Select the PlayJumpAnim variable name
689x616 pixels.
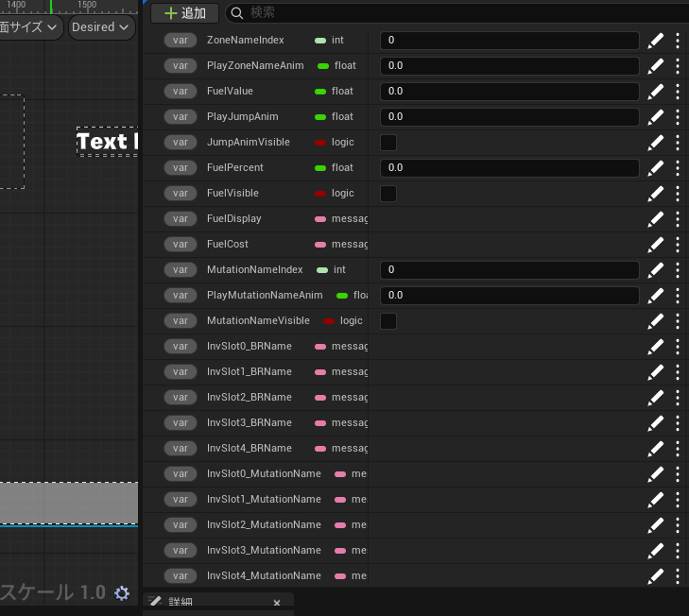(x=243, y=117)
